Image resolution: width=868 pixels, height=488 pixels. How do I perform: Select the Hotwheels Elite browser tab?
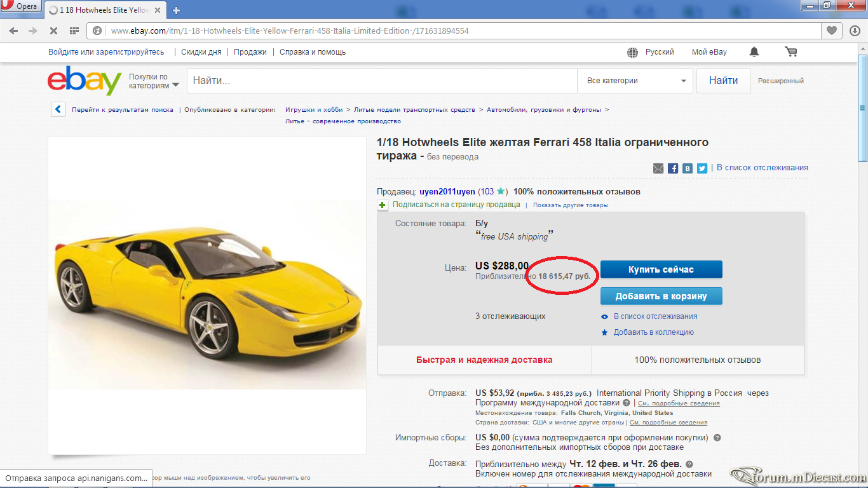click(x=105, y=10)
